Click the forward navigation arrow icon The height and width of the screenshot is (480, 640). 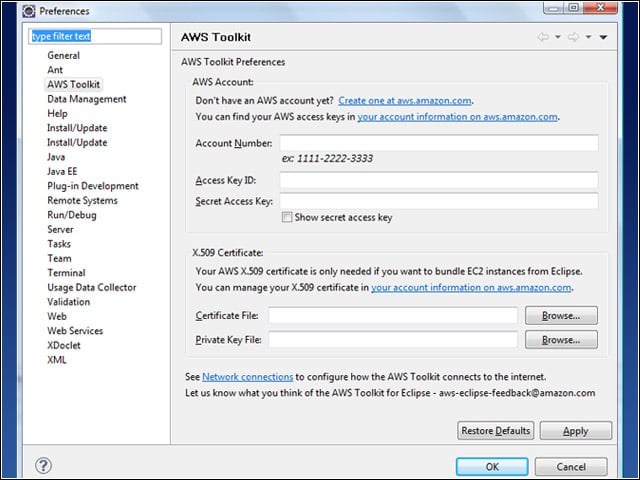click(573, 37)
